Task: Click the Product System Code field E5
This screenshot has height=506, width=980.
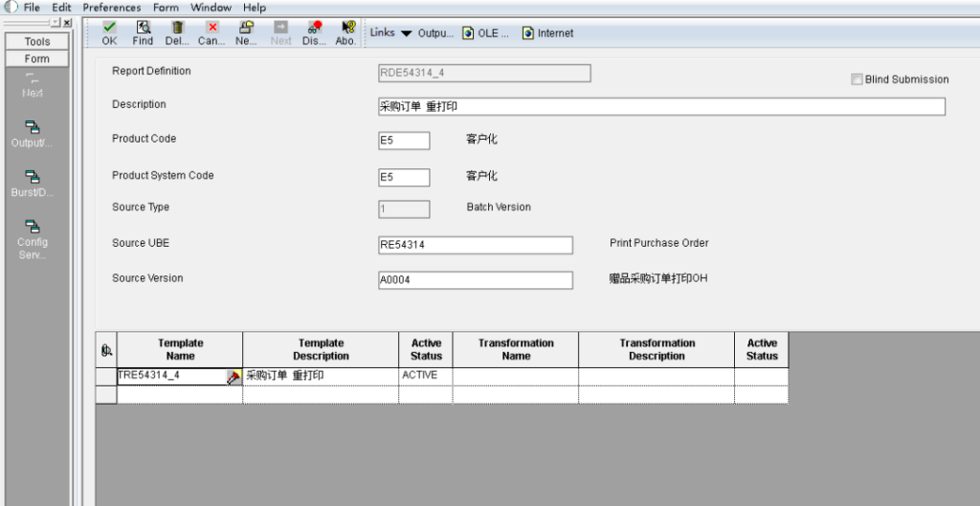Action: [404, 177]
